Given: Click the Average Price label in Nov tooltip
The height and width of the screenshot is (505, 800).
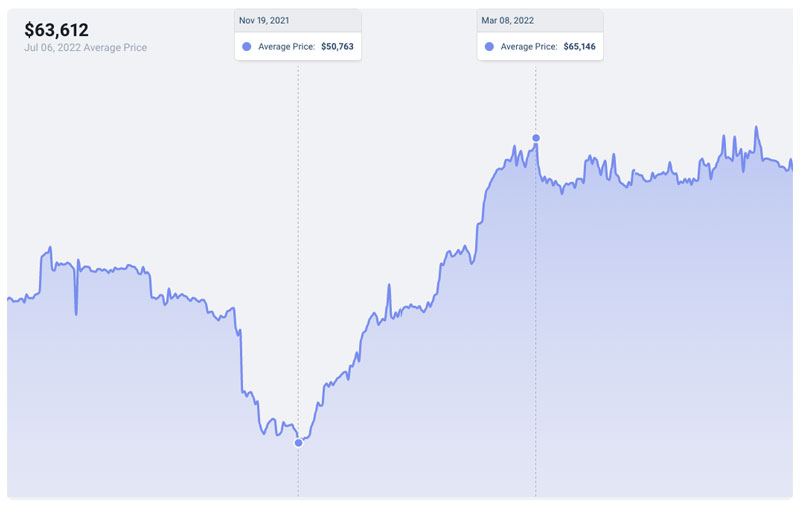Looking at the screenshot, I should click(x=286, y=46).
